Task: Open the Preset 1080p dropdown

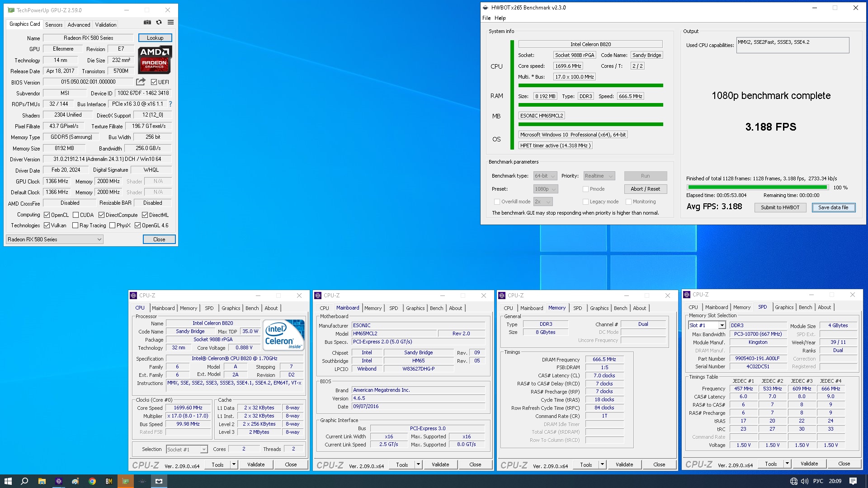Action: tap(546, 189)
